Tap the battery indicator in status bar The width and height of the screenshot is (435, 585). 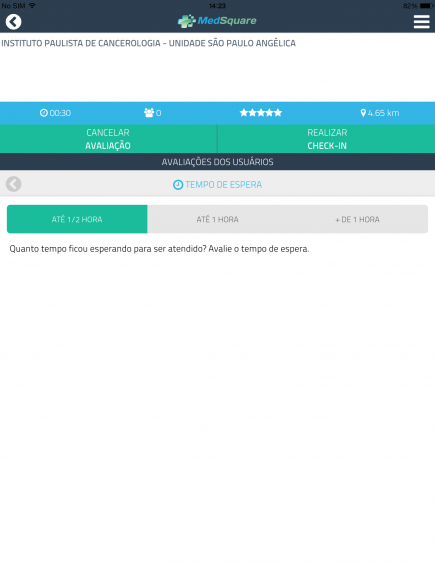[x=426, y=6]
